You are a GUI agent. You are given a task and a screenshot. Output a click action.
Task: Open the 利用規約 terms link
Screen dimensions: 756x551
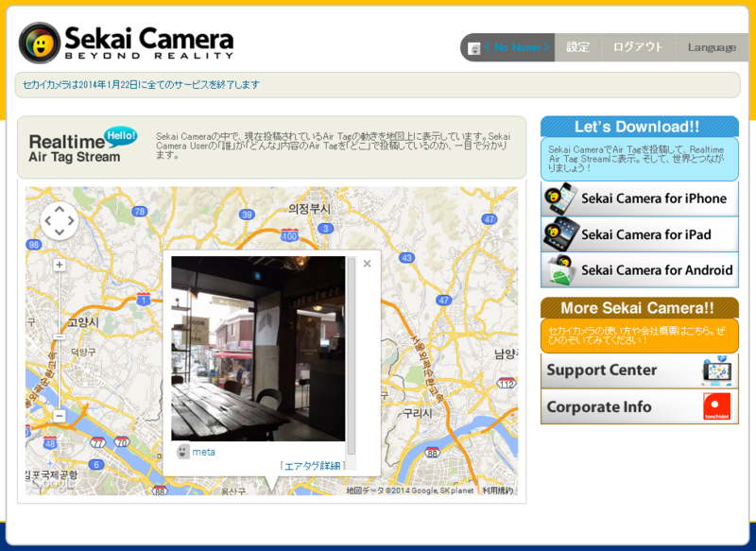coord(498,491)
